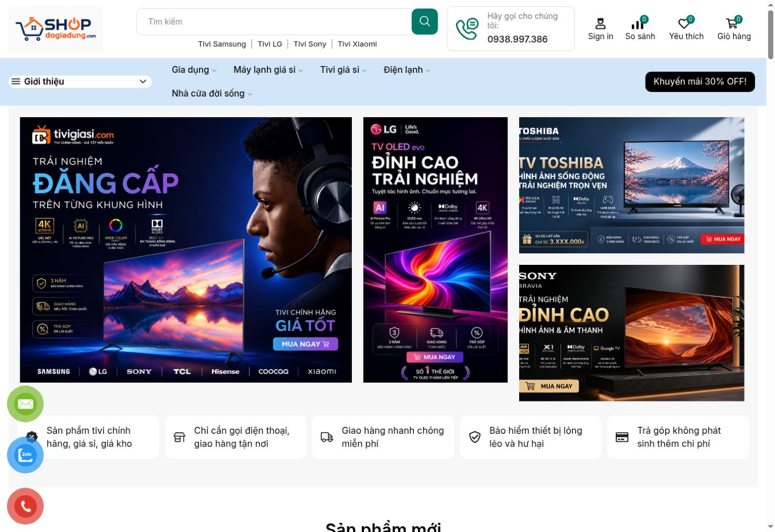This screenshot has width=775, height=532.
Task: Click the Sign in label text
Action: 600,36
